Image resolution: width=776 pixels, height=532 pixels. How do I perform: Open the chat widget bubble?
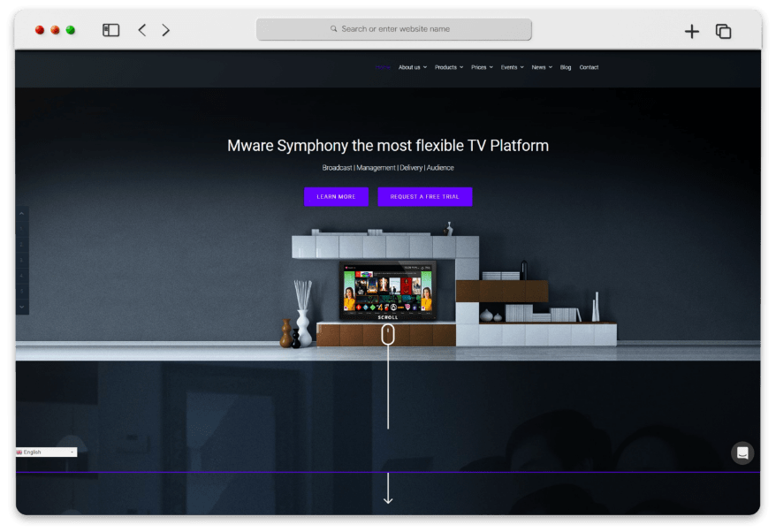tap(742, 452)
